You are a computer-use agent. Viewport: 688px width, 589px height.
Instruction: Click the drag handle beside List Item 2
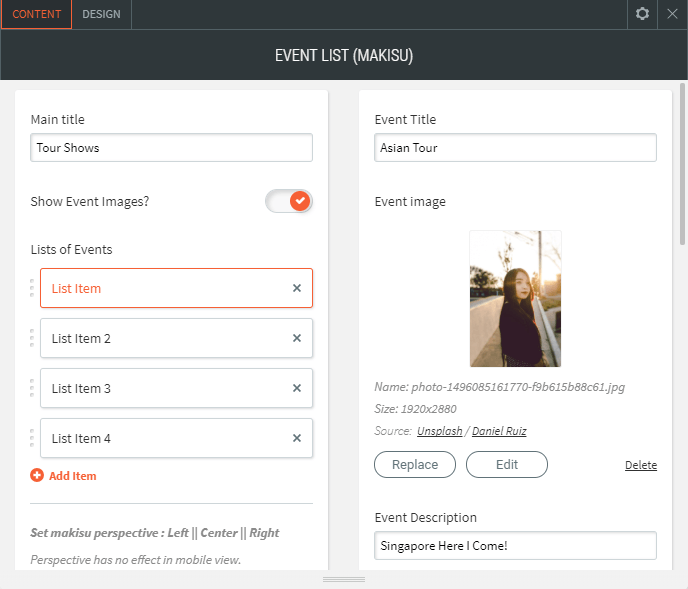32,338
